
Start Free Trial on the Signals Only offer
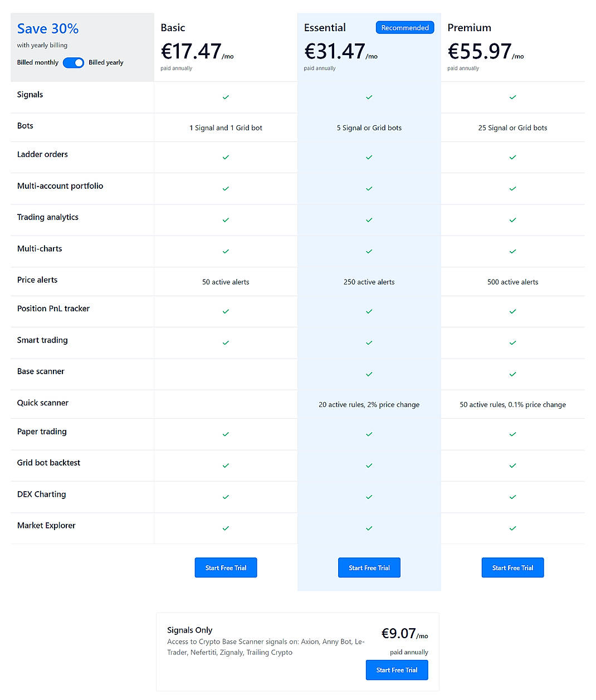click(397, 670)
